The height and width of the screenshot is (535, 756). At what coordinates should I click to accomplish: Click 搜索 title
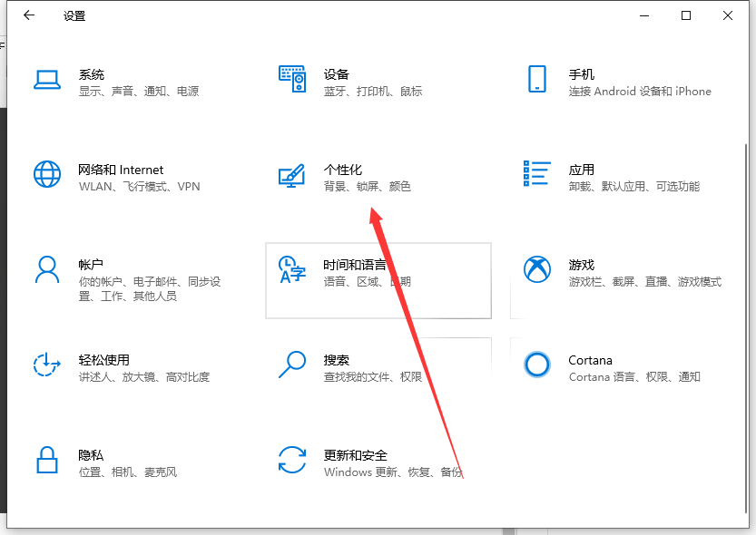click(x=336, y=360)
